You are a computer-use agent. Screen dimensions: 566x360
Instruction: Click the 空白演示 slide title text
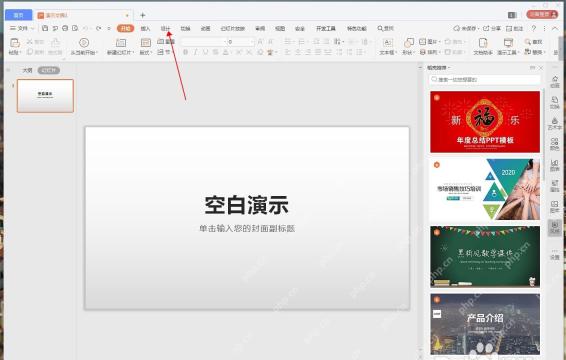click(247, 205)
